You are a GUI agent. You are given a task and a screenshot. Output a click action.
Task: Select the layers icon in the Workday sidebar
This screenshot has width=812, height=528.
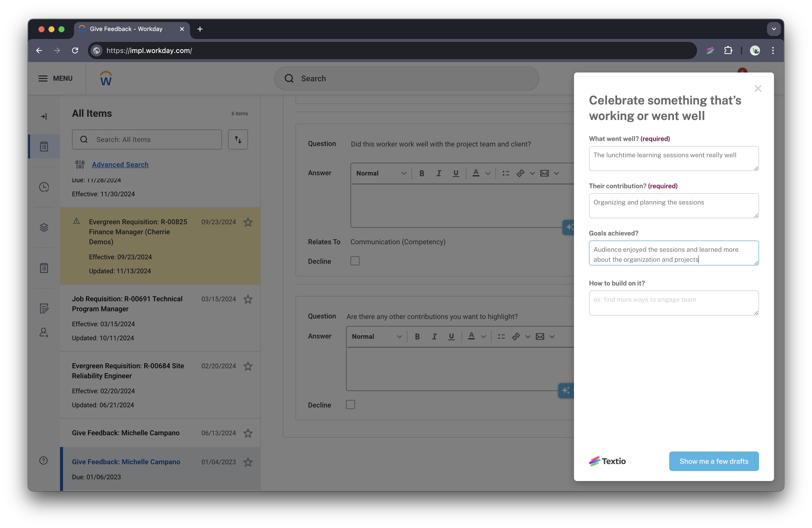pos(44,227)
